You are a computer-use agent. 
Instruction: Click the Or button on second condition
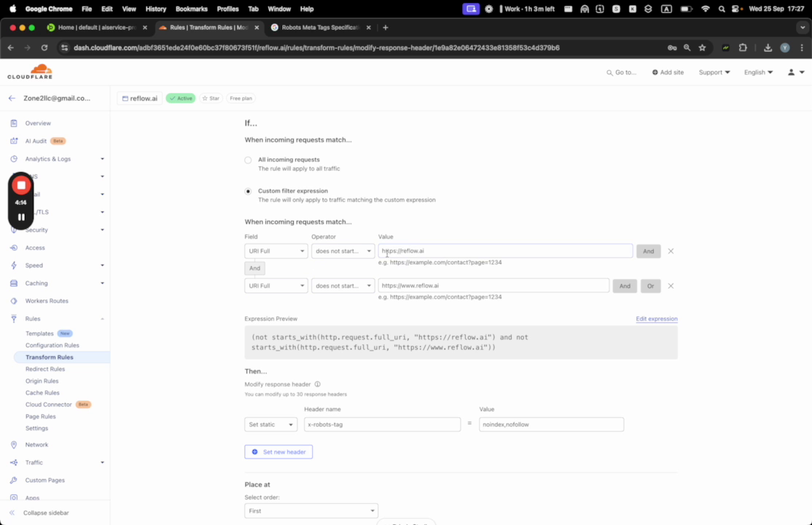point(650,286)
